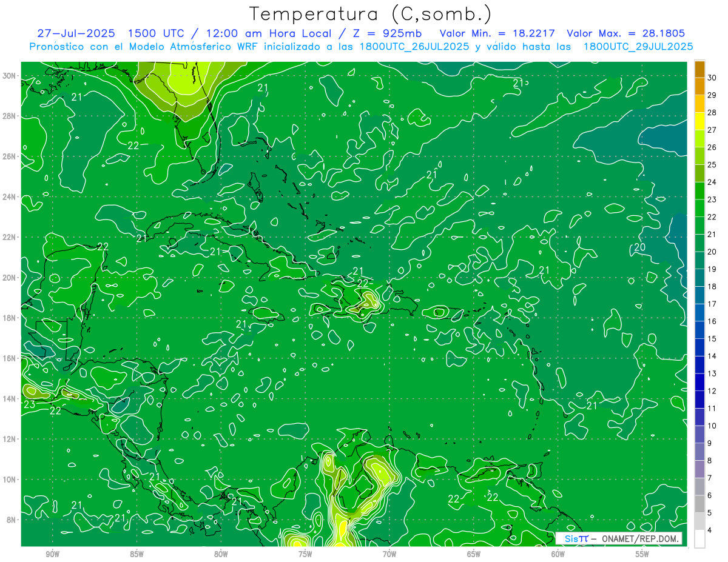Click the 85W longitude axis label
The height and width of the screenshot is (562, 728).
coord(136,554)
